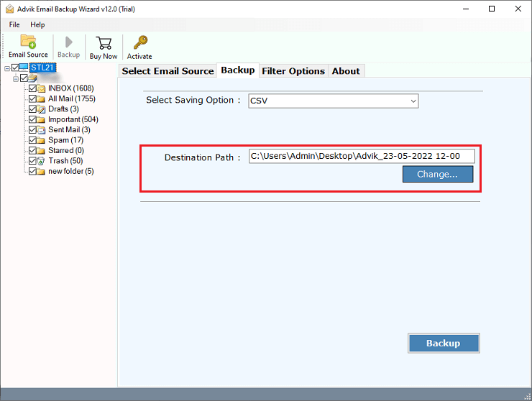The height and width of the screenshot is (401, 532).
Task: Uncheck the new folder (5) checkbox
Action: click(x=32, y=171)
